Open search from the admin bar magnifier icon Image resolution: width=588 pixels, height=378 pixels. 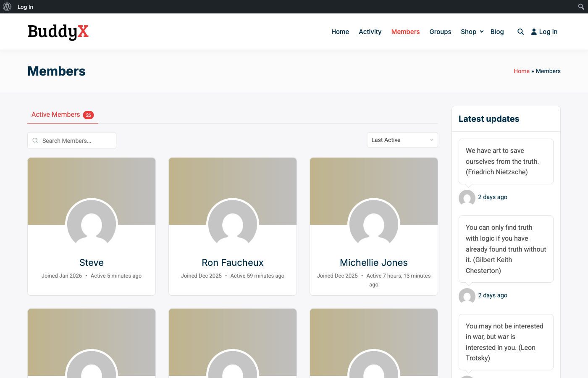pos(581,6)
